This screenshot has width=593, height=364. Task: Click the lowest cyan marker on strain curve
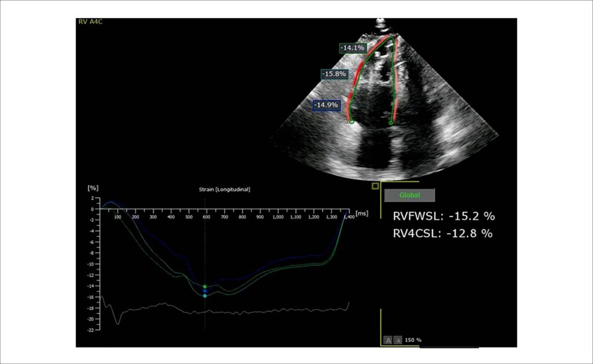click(204, 296)
